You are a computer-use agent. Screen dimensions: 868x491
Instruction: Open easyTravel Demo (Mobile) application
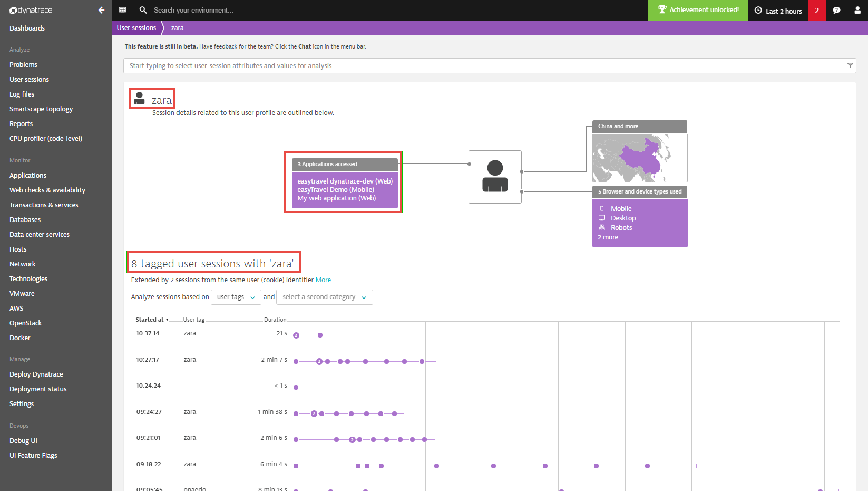point(336,189)
